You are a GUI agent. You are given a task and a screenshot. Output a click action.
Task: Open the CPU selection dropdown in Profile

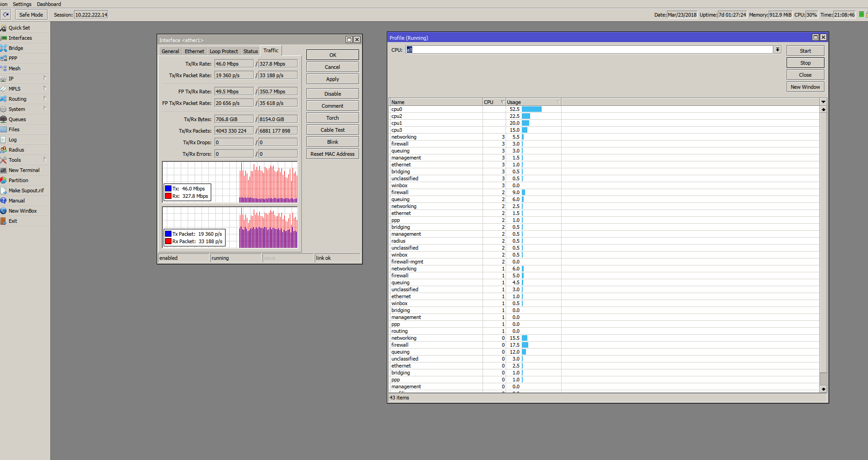coord(778,50)
